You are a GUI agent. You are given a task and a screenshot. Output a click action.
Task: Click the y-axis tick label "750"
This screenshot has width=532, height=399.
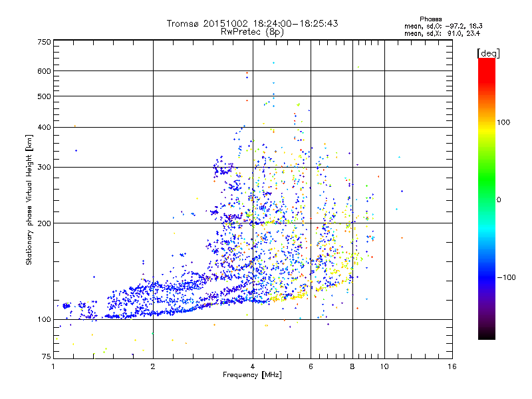(x=44, y=42)
